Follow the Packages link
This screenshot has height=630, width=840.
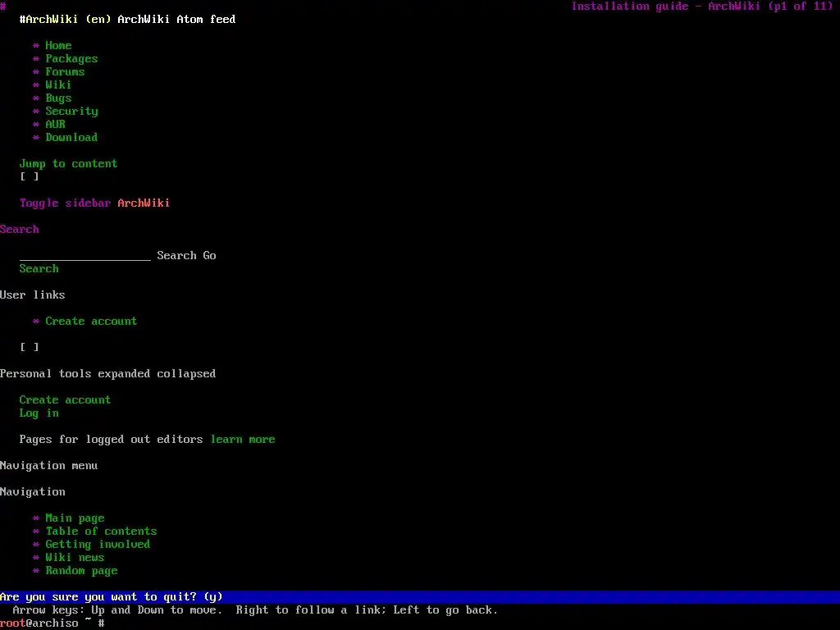pyautogui.click(x=72, y=59)
